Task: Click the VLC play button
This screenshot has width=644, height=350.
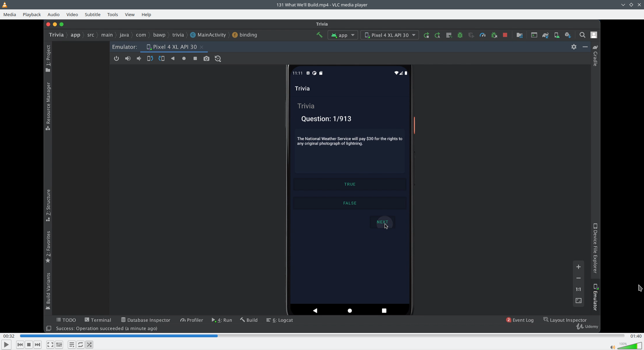Action: [6, 345]
